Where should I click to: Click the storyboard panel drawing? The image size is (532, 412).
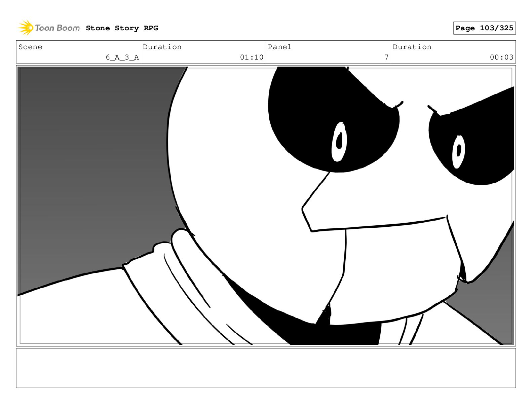pyautogui.click(x=266, y=206)
